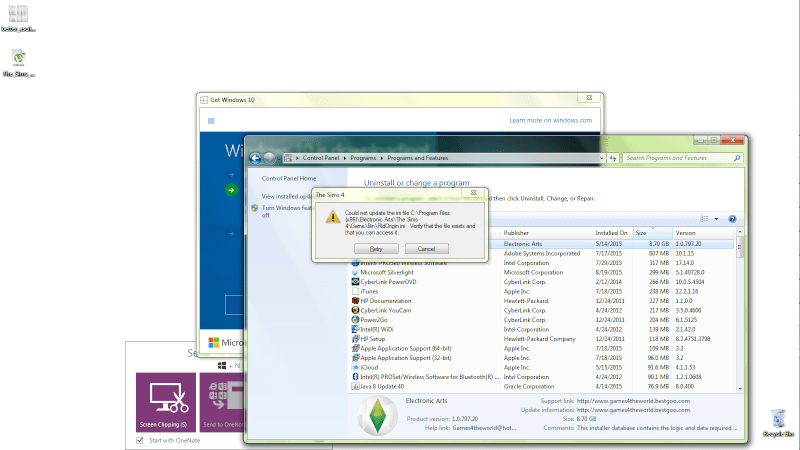Open the Support link URL in details pane
This screenshot has height=450, width=800.
(633, 401)
